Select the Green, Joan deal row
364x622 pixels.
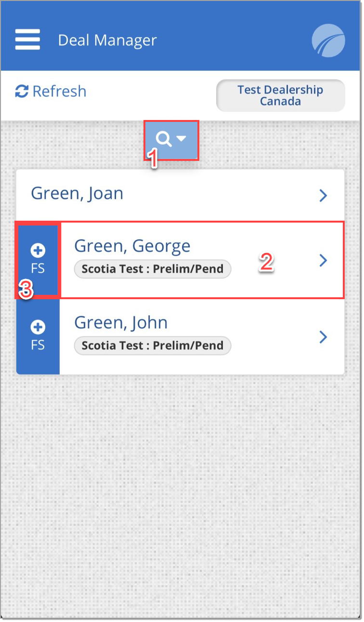click(x=181, y=195)
